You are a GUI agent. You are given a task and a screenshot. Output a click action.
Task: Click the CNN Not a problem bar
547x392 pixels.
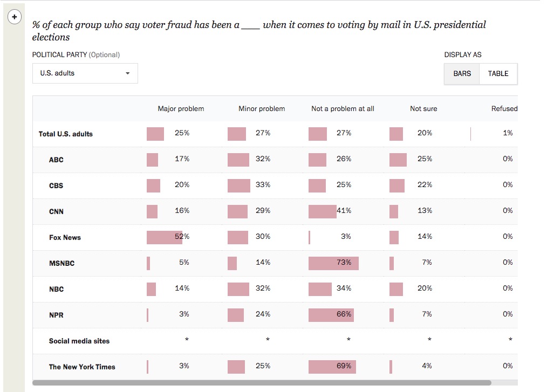[322, 211]
